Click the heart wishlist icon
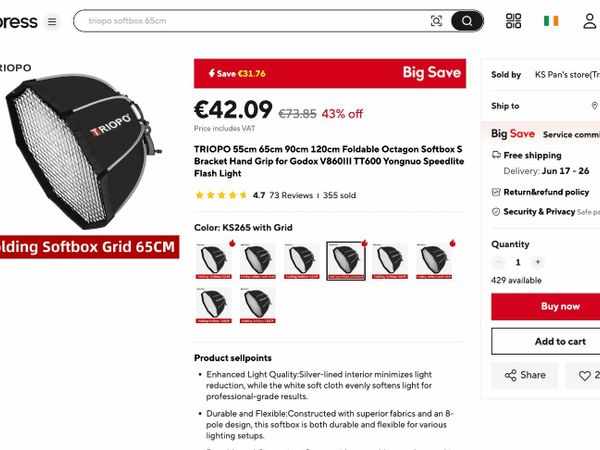 [x=584, y=375]
